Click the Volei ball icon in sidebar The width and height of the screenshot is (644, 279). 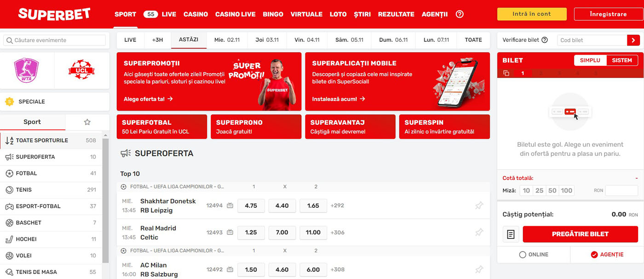pos(9,256)
